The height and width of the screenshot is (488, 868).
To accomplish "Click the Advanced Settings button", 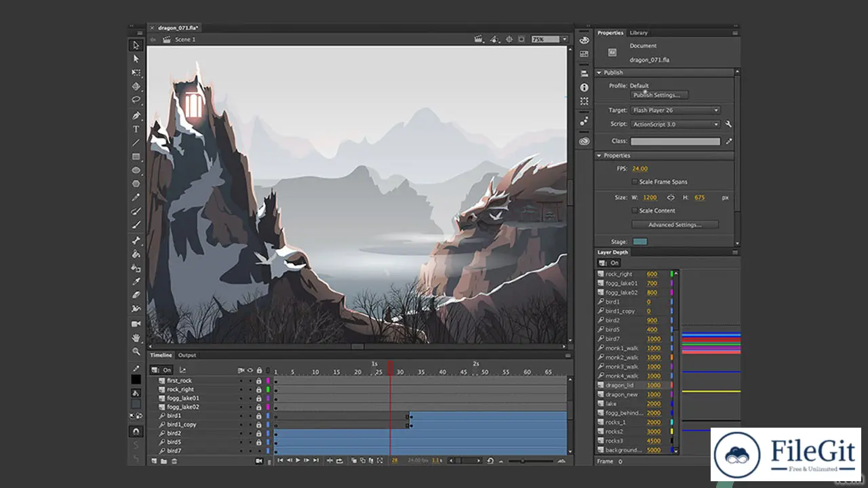I will coord(675,224).
